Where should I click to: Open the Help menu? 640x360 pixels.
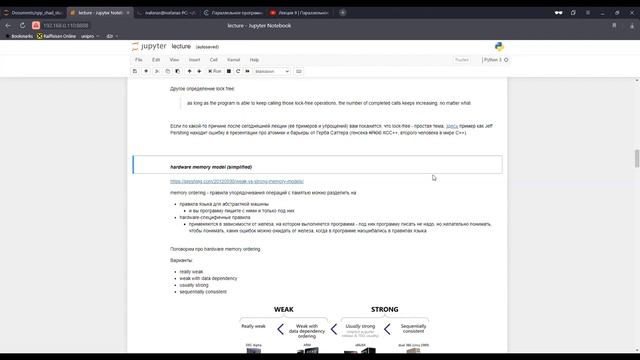[x=254, y=60]
